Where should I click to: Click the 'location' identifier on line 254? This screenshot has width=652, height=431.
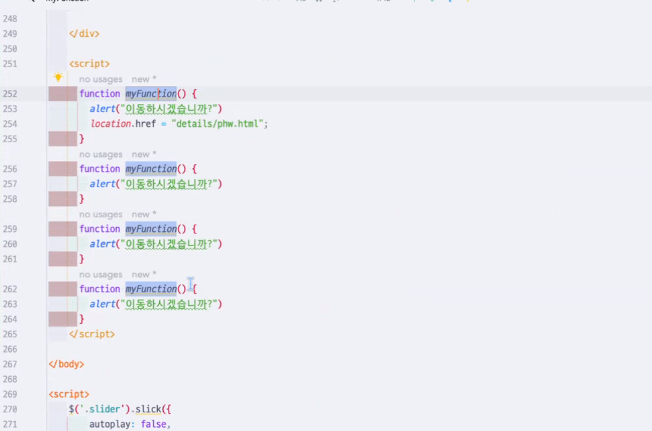pyautogui.click(x=111, y=123)
